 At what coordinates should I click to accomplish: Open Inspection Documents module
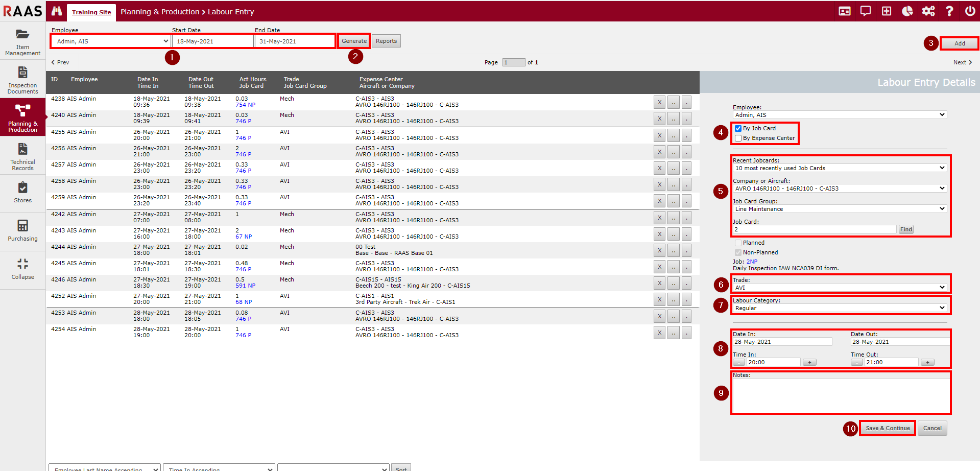click(23, 80)
